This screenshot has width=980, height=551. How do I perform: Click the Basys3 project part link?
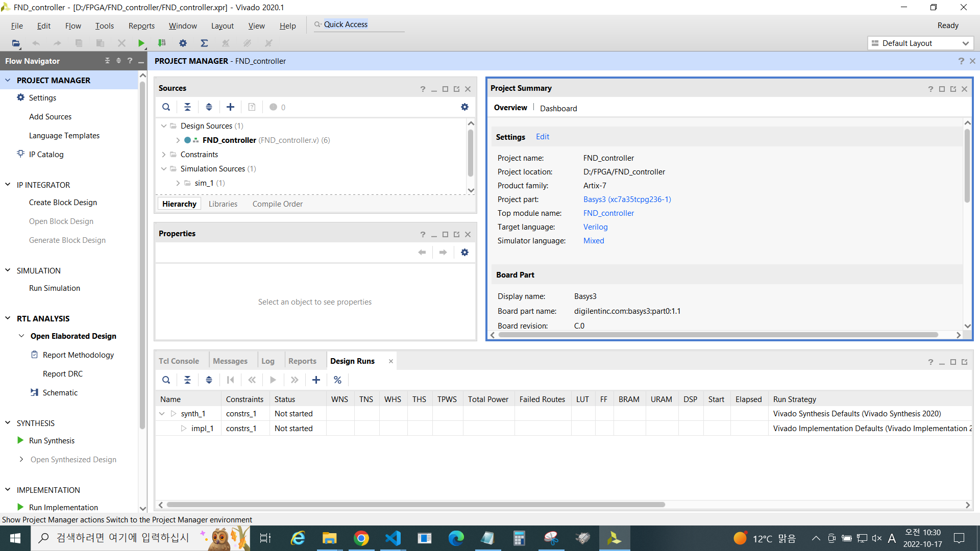[627, 199]
